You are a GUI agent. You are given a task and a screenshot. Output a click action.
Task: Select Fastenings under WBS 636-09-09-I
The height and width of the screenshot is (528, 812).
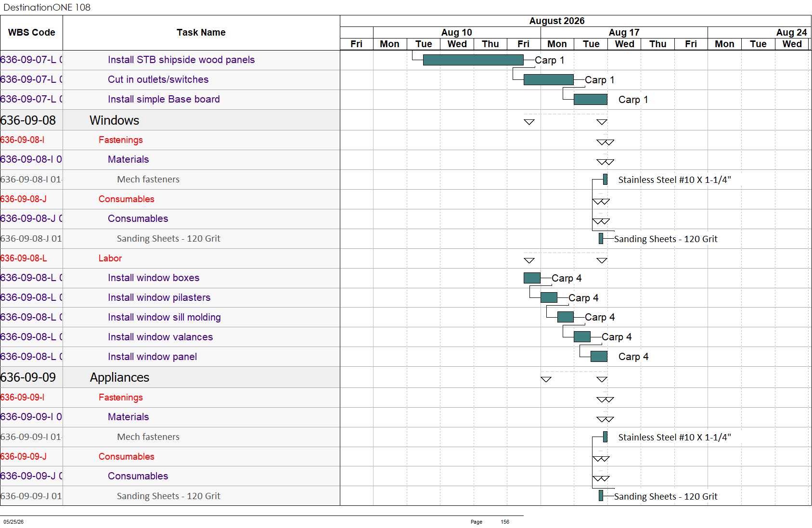click(121, 398)
